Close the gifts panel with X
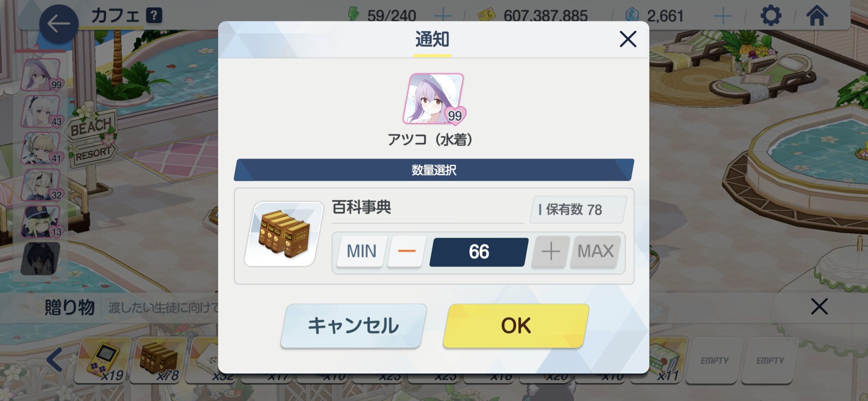 [x=819, y=306]
